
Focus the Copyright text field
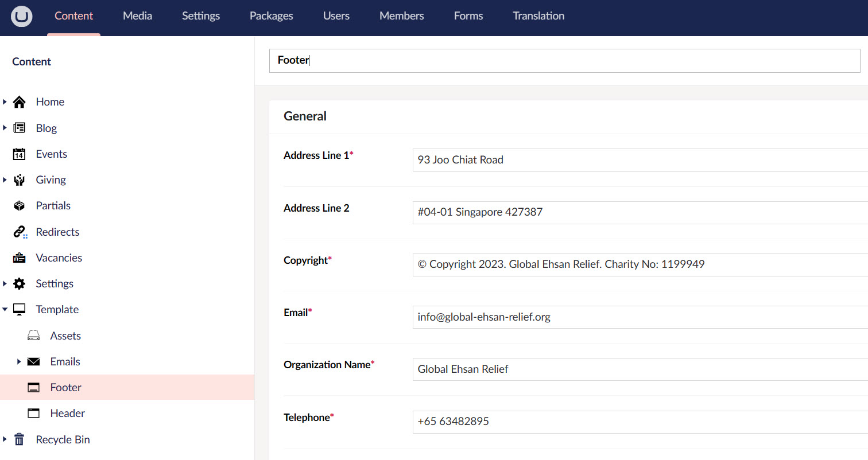(640, 265)
